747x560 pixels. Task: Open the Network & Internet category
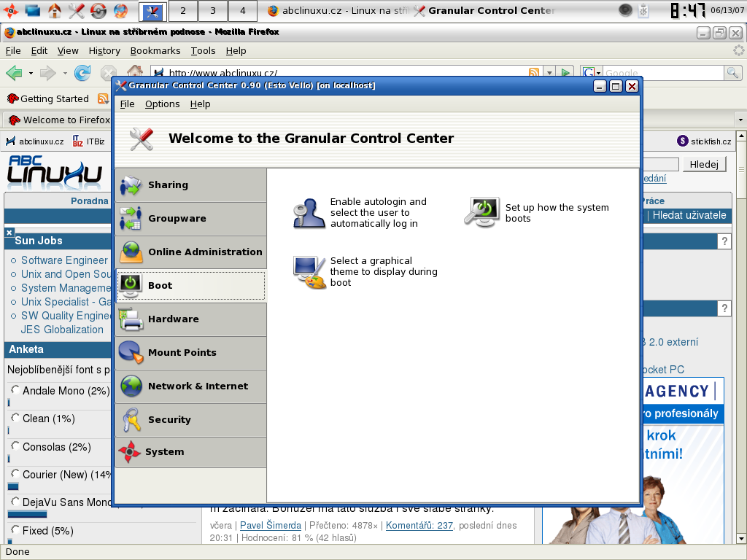[190, 386]
